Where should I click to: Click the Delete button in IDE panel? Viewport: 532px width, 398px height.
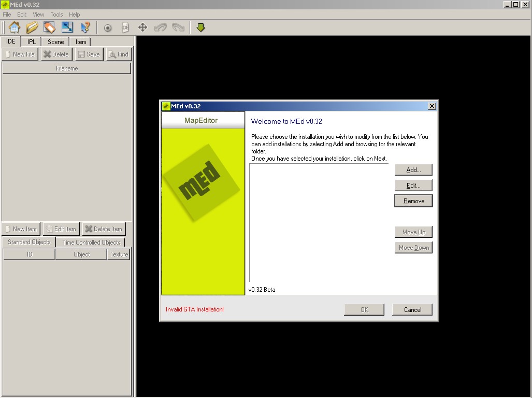(x=56, y=54)
